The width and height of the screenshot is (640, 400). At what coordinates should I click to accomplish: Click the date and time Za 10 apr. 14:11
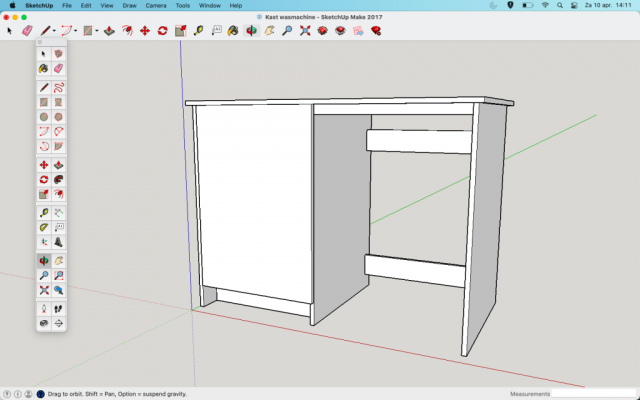point(608,5)
